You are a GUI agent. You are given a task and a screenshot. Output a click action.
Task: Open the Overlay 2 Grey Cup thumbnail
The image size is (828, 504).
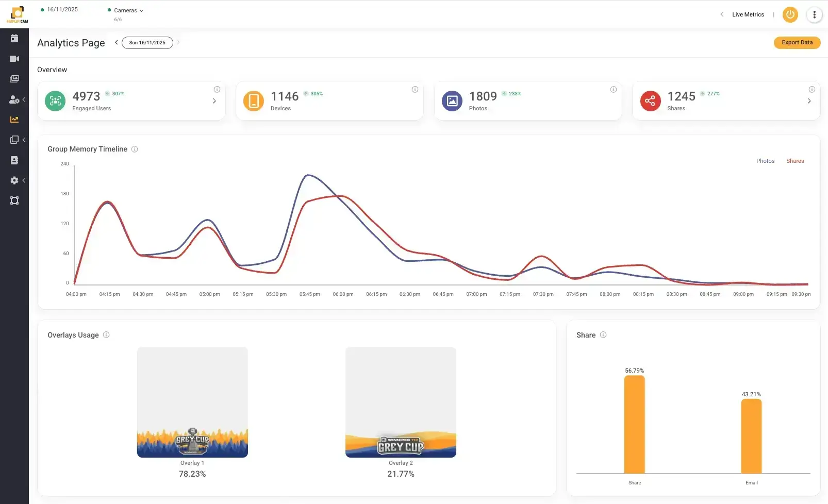401,402
